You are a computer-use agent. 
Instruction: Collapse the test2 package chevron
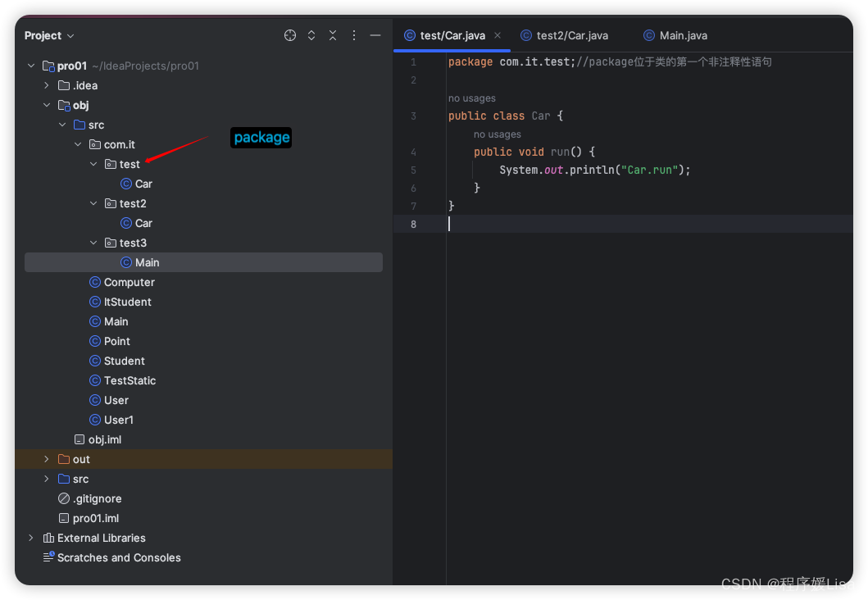coord(93,204)
